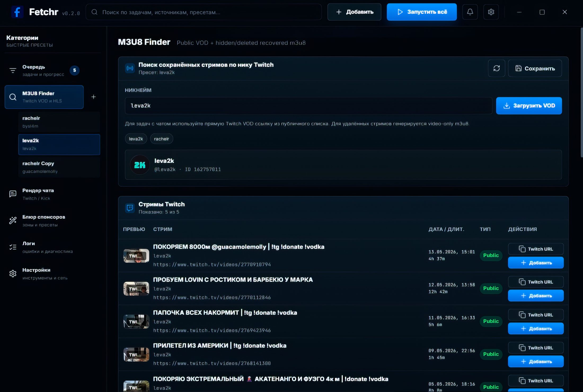Click the refresh icon in the search panel
This screenshot has width=583, height=392.
pyautogui.click(x=496, y=68)
